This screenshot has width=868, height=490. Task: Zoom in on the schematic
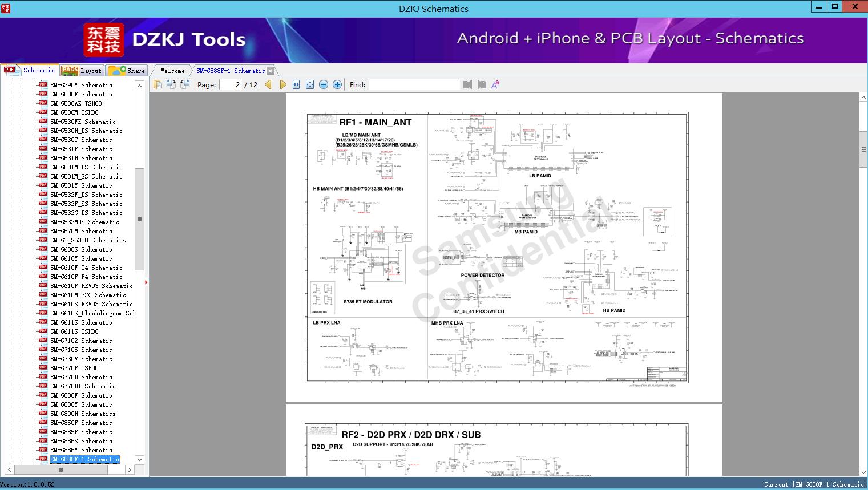(337, 84)
